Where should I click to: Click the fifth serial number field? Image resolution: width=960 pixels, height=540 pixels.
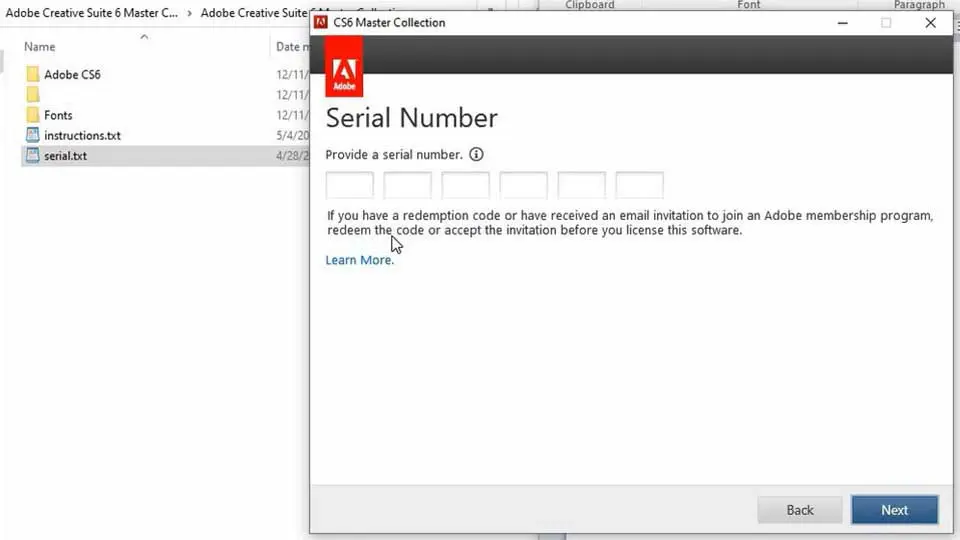[x=582, y=185]
